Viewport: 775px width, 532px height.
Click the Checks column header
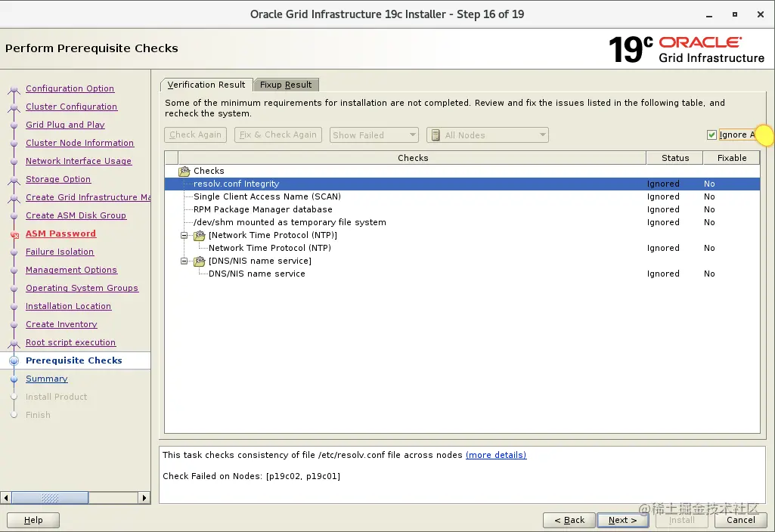[412, 158]
